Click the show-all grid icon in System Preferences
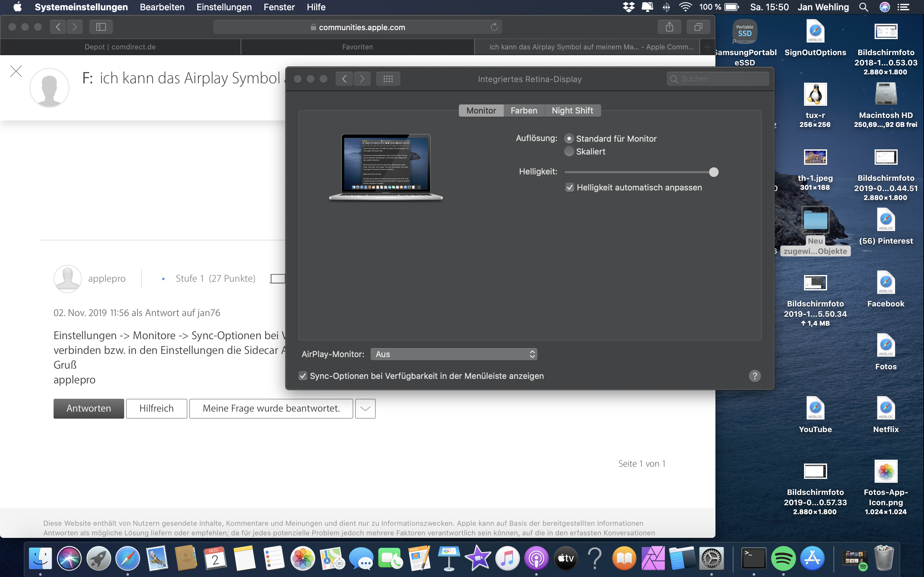The height and width of the screenshot is (577, 924). [388, 79]
